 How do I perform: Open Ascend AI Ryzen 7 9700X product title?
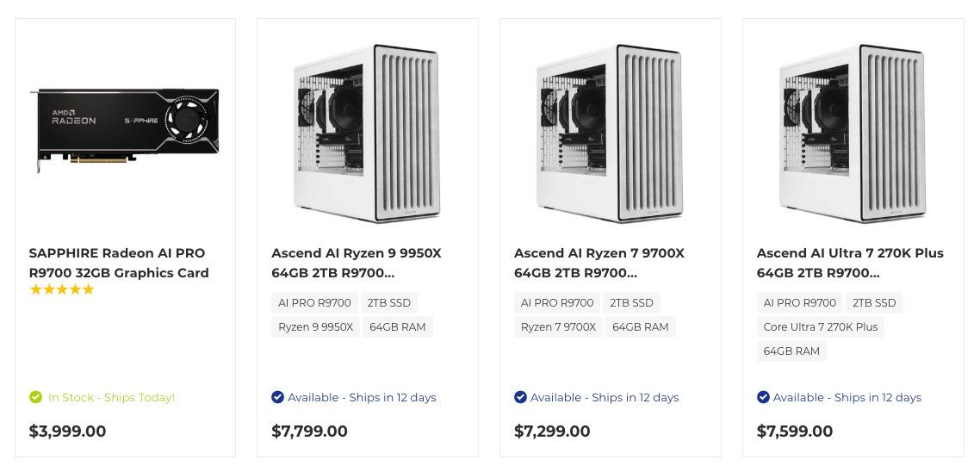click(599, 264)
